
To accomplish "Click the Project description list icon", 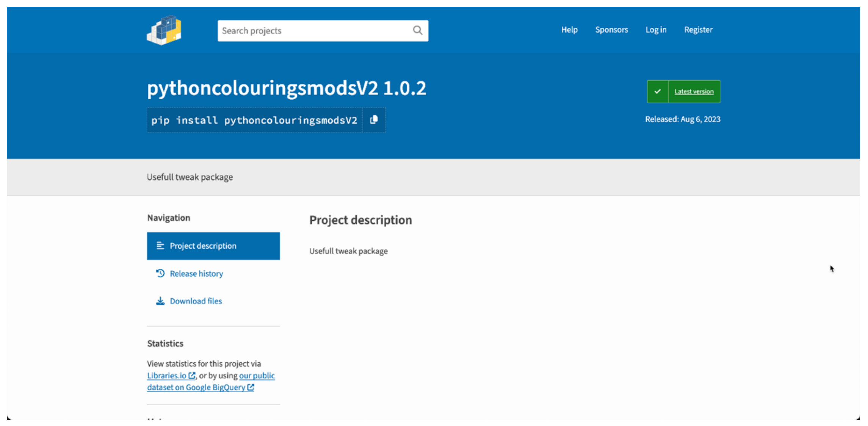I will click(x=160, y=246).
